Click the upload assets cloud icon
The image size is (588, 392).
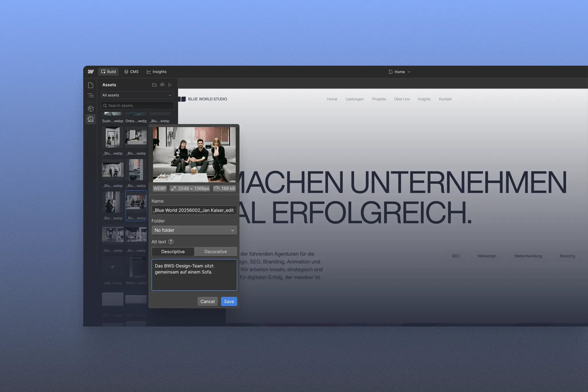[x=162, y=85]
